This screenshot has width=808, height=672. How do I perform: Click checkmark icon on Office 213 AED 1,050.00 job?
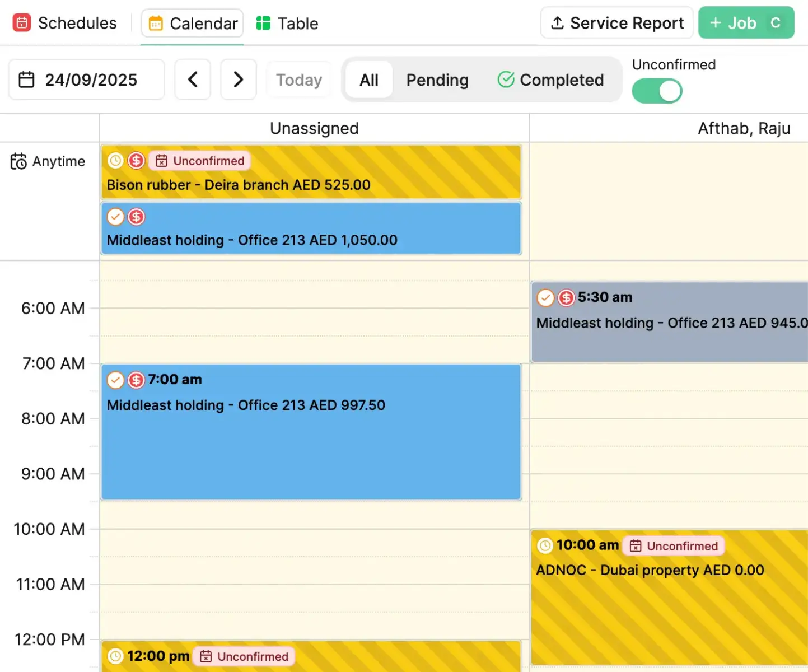[x=115, y=217]
